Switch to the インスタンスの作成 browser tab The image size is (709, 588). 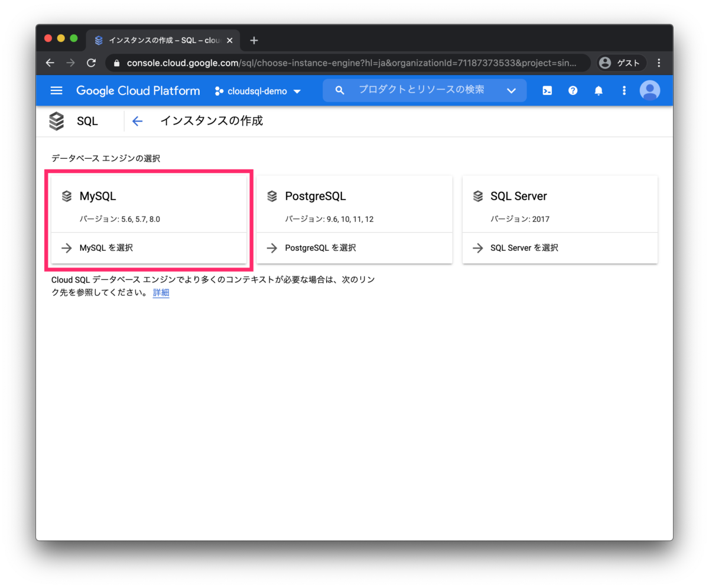coord(160,40)
